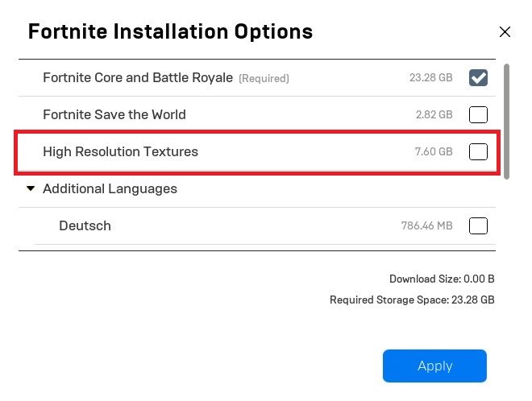Viewport: 532px width, 401px height.
Task: Click the vertical scrollbar thumb
Action: coord(507,121)
